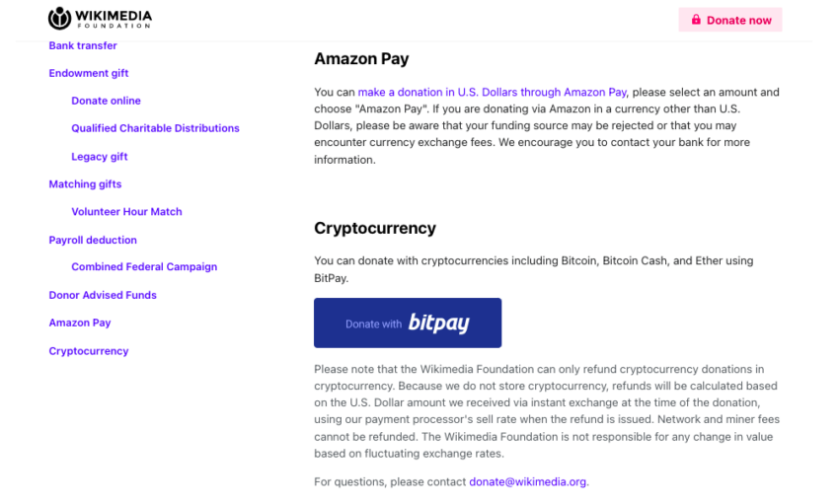Select Amazon Pay in sidebar
Image resolution: width=839 pixels, height=504 pixels.
(80, 323)
